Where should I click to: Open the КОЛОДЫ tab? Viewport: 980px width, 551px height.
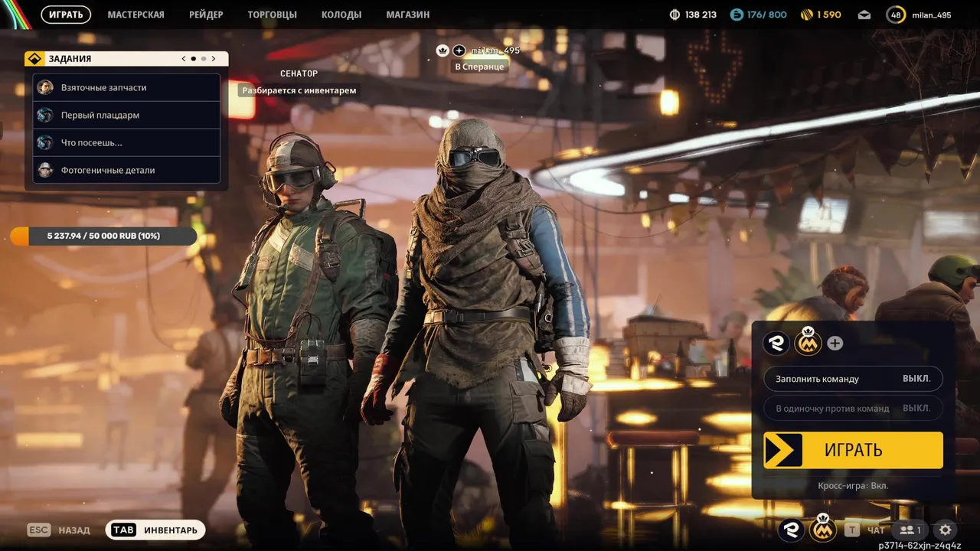pyautogui.click(x=341, y=15)
